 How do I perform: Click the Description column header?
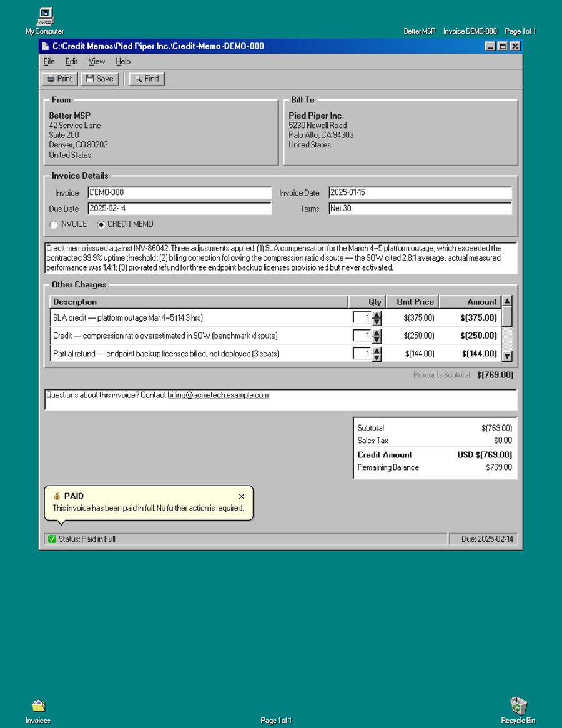point(199,302)
